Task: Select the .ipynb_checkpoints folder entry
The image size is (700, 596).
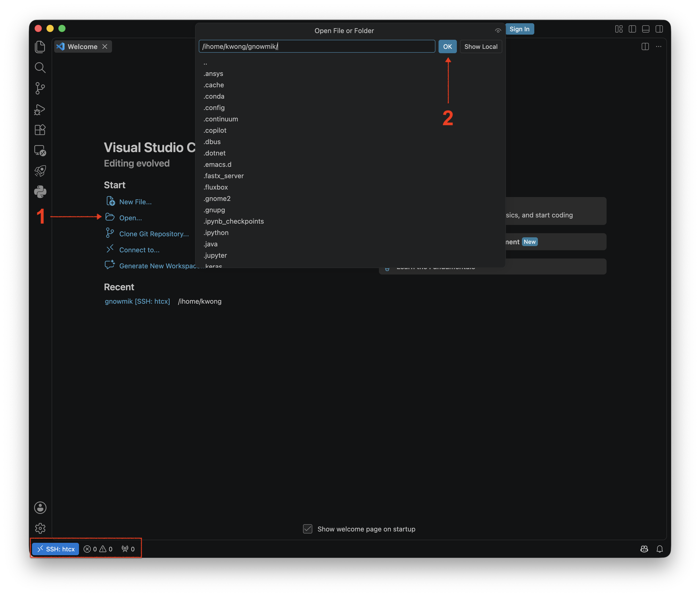Action: [350, 221]
